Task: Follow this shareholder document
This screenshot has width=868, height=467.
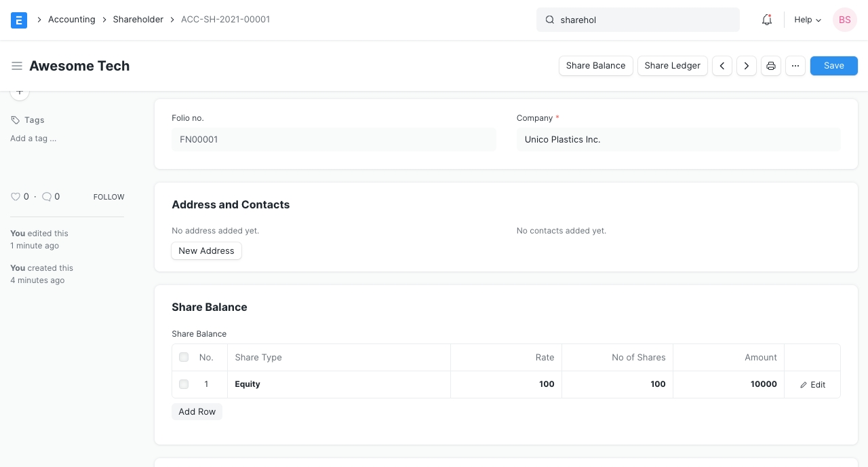Action: pyautogui.click(x=108, y=197)
